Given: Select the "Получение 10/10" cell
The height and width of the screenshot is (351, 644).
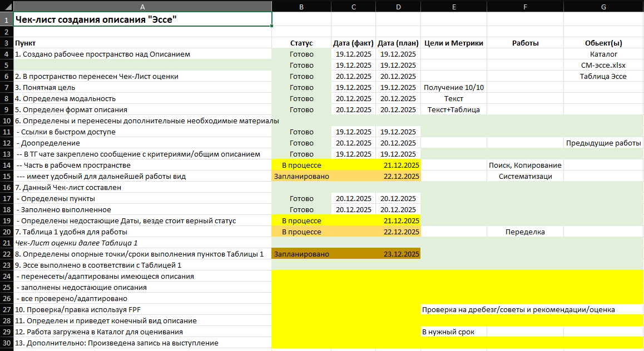Looking at the screenshot, I should click(x=453, y=87).
